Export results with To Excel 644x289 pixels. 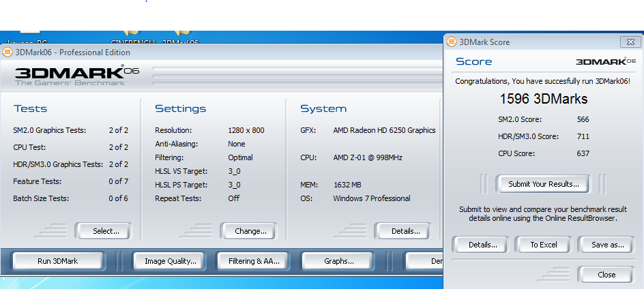pos(542,245)
